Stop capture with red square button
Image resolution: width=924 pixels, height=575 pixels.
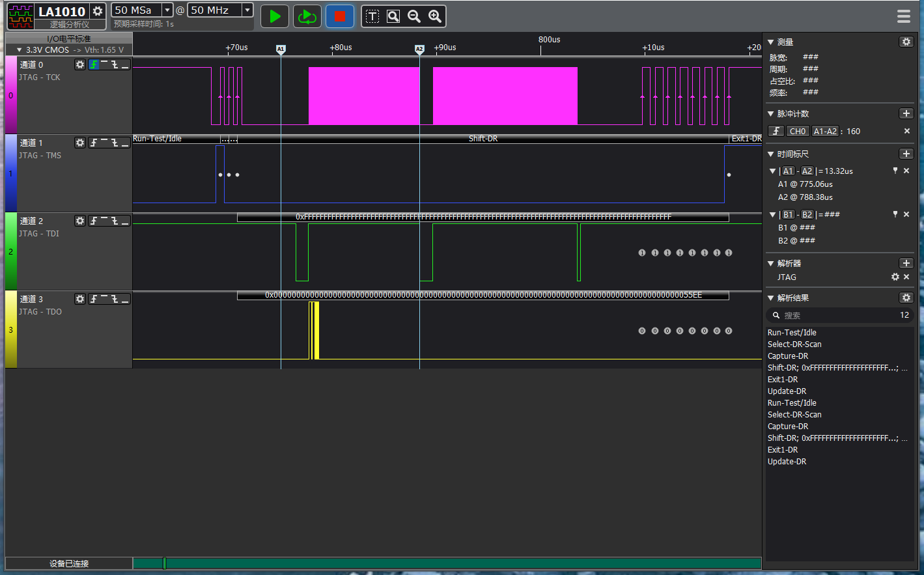(x=339, y=16)
